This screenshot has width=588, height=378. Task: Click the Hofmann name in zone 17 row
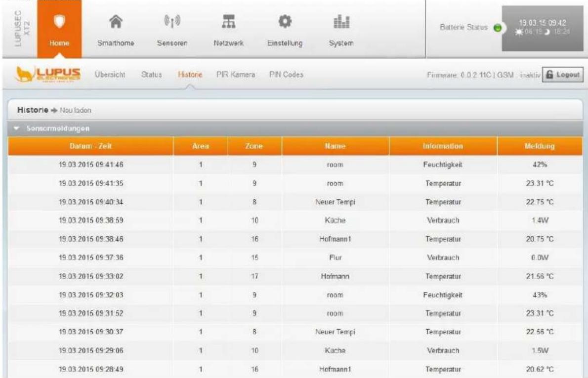tap(335, 276)
